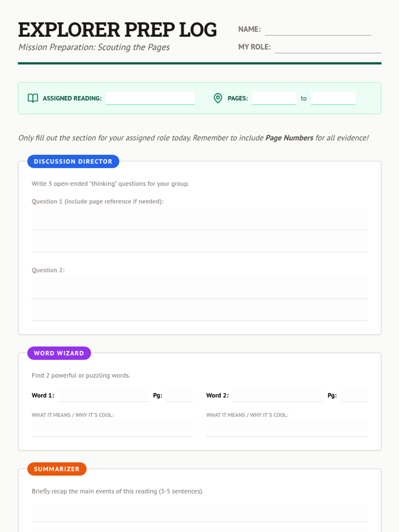This screenshot has height=532, width=399.
Task: Click the Pg field next to Word 1
Action: pyautogui.click(x=179, y=395)
